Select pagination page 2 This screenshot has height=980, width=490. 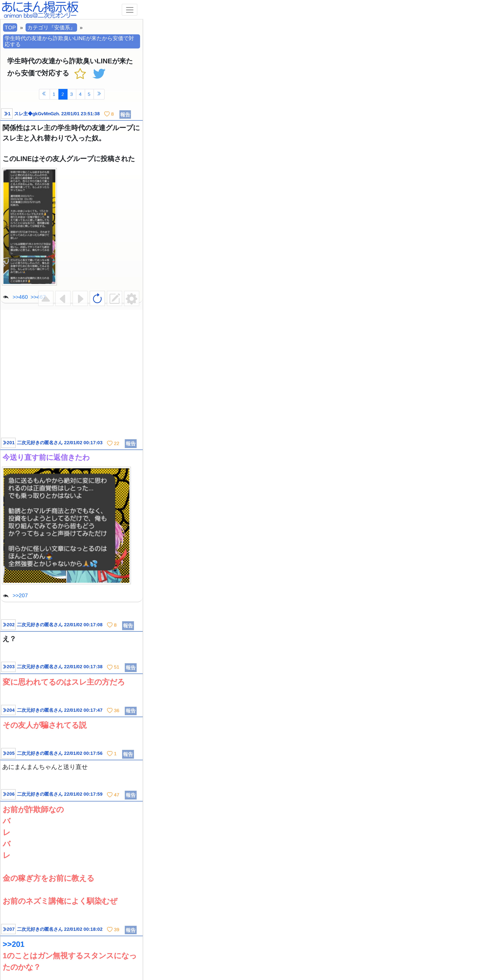(x=63, y=94)
